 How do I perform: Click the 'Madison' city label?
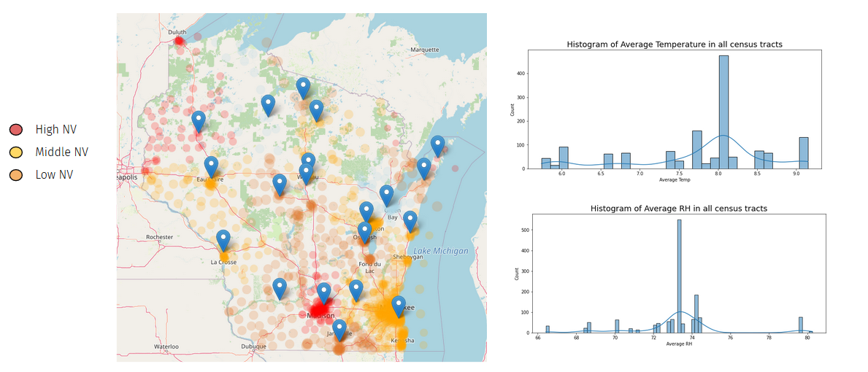tap(320, 316)
